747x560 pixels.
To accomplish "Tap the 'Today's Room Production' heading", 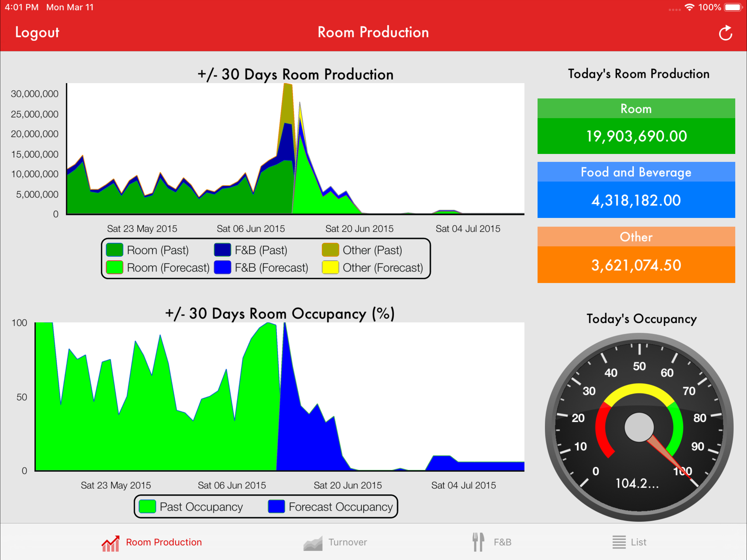I will [639, 74].
